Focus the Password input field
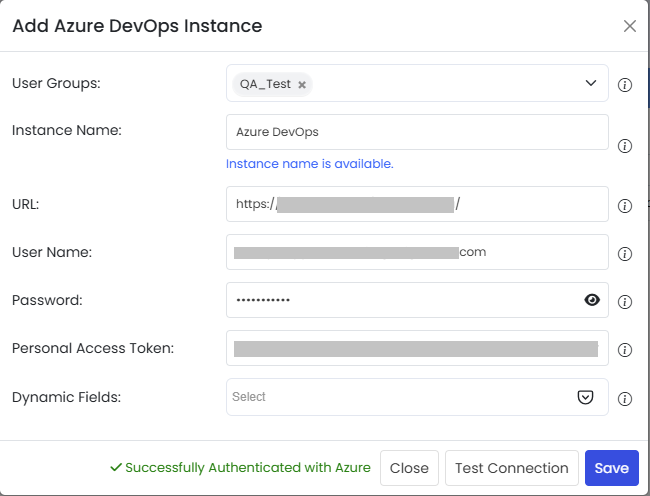This screenshot has height=496, width=650. point(417,300)
